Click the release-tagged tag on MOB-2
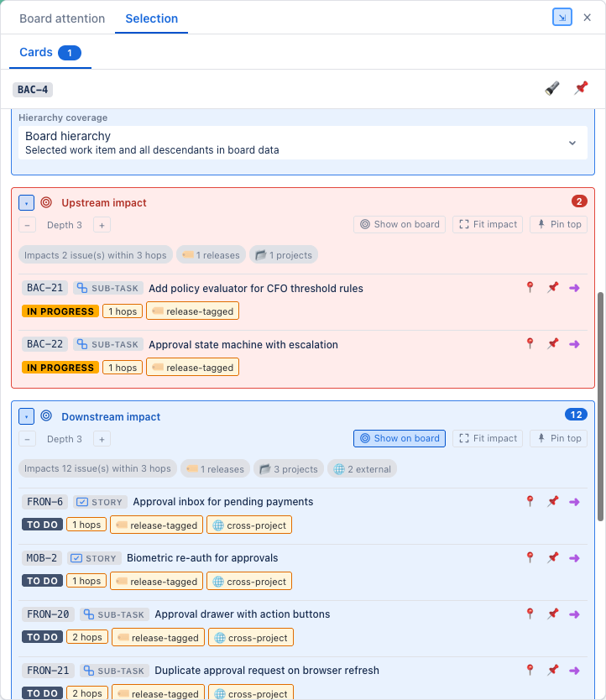Screen dimensions: 606x700 pyautogui.click(x=157, y=582)
